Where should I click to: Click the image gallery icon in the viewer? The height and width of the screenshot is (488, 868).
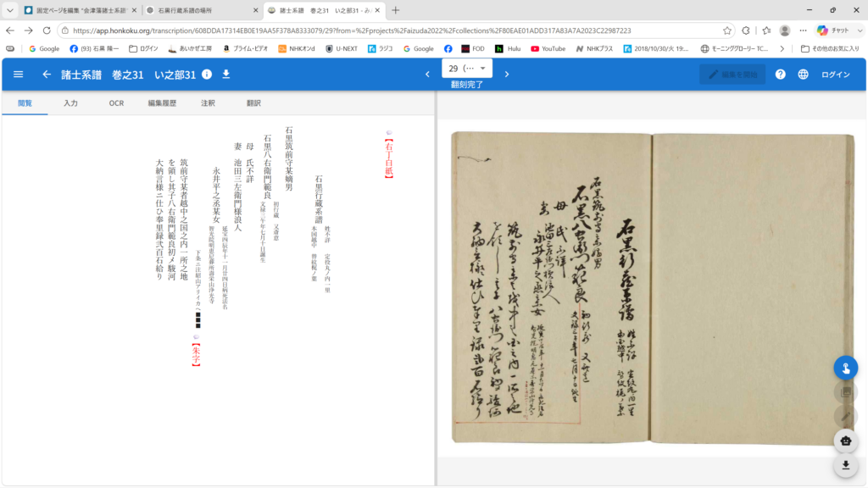click(x=846, y=392)
